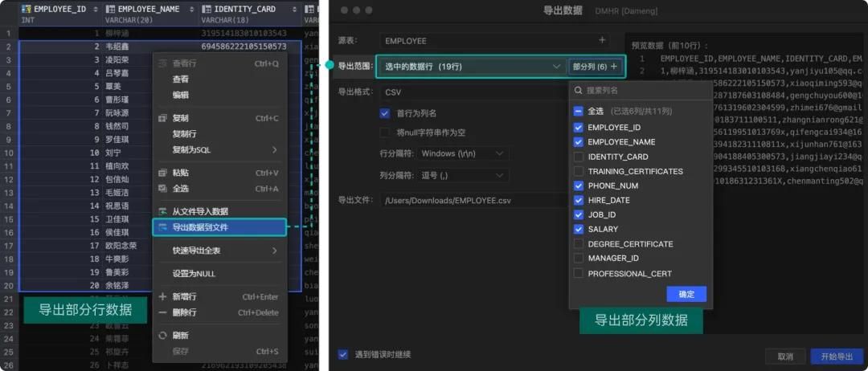
Task: Open the 行分隔符 Windows dropdown
Action: point(463,153)
